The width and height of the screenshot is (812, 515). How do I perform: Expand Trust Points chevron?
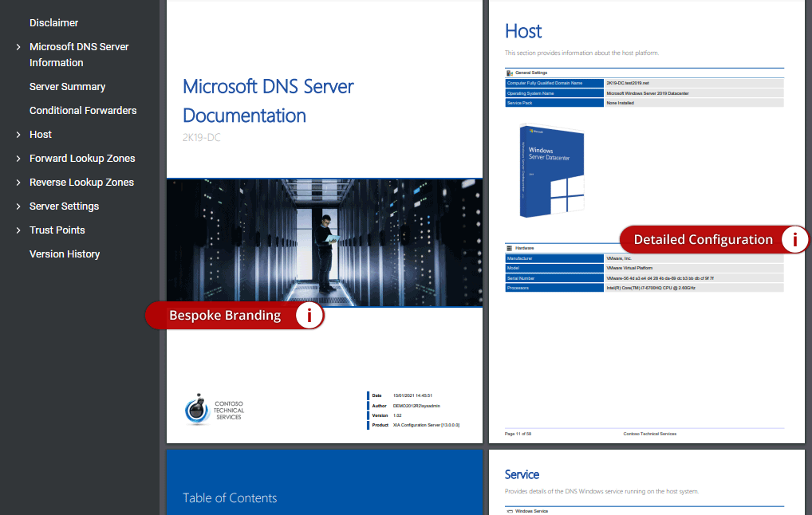point(18,230)
